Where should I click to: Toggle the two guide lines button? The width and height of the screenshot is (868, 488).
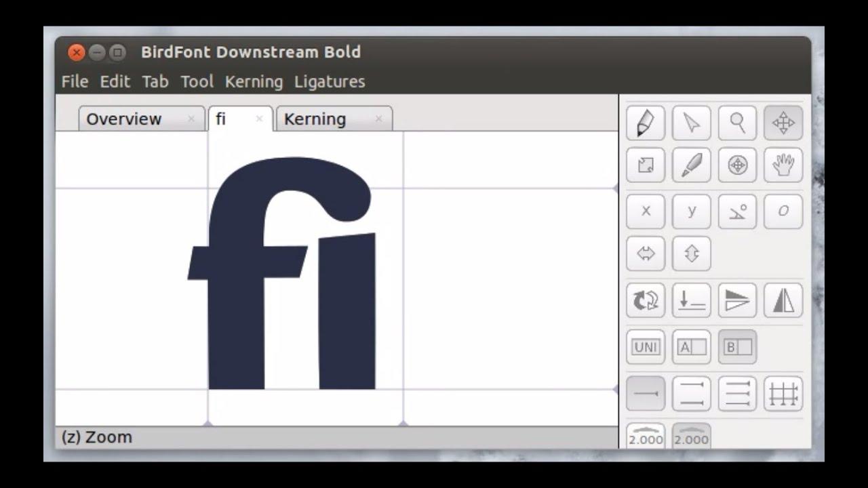692,394
